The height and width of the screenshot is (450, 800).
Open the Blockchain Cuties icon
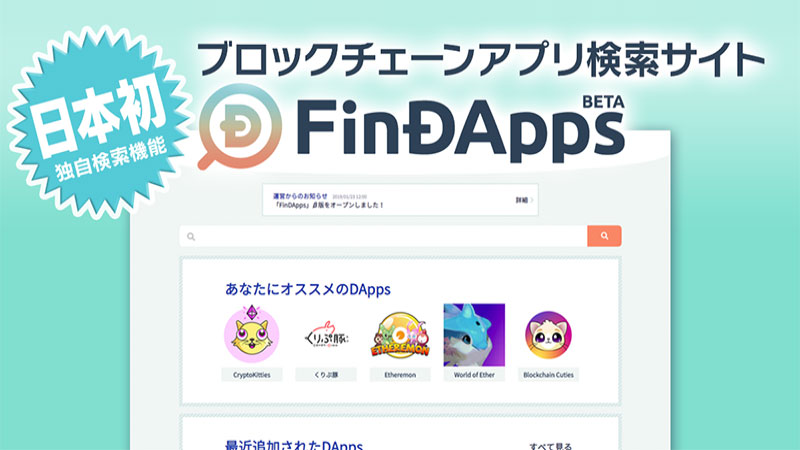pyautogui.click(x=548, y=335)
